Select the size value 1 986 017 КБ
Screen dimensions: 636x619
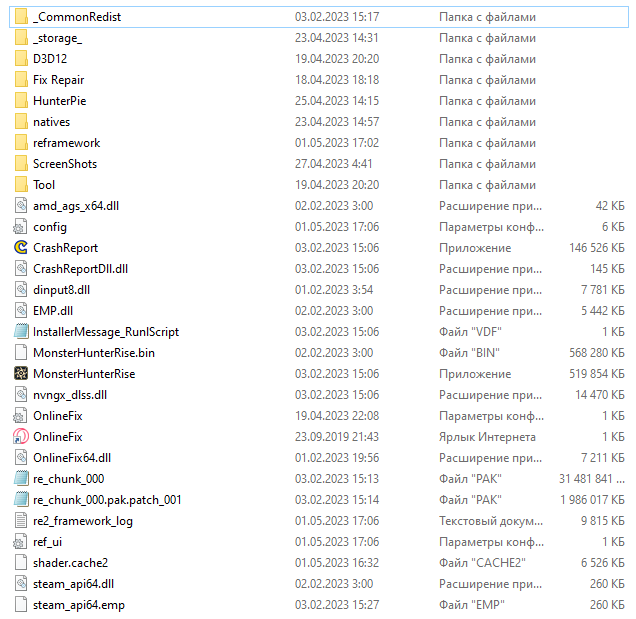tap(592, 500)
